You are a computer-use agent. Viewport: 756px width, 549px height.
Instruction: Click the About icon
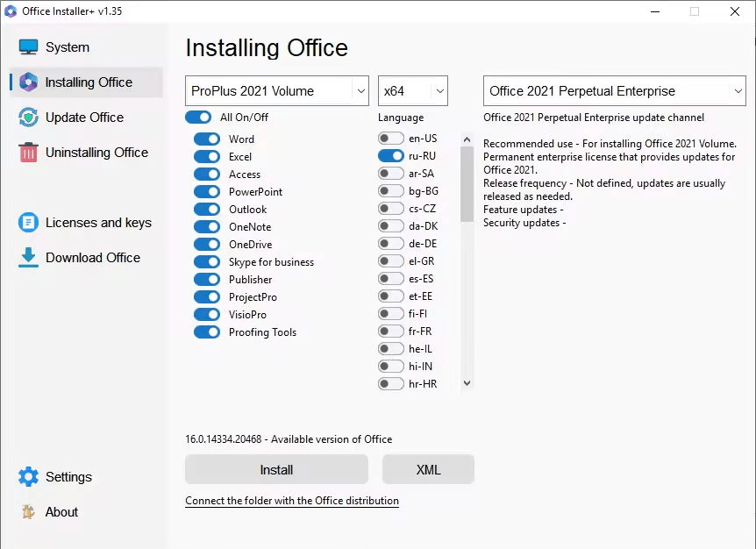click(28, 511)
